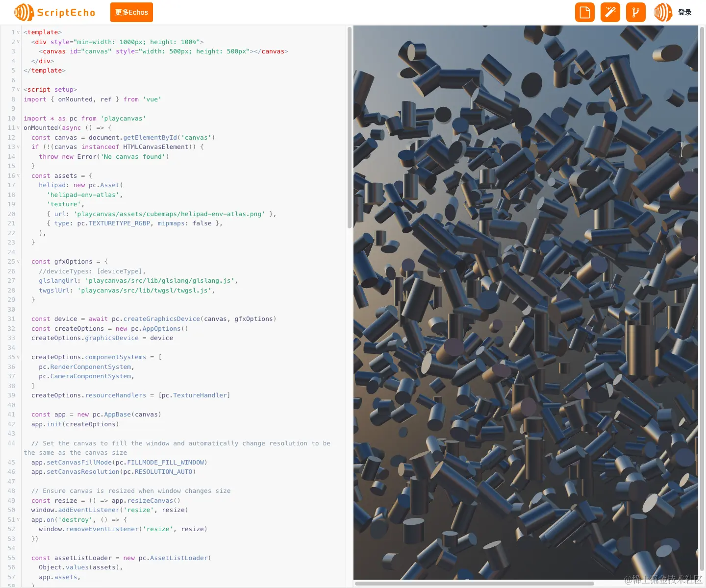Fold the assets object at line 16

(x=19, y=175)
